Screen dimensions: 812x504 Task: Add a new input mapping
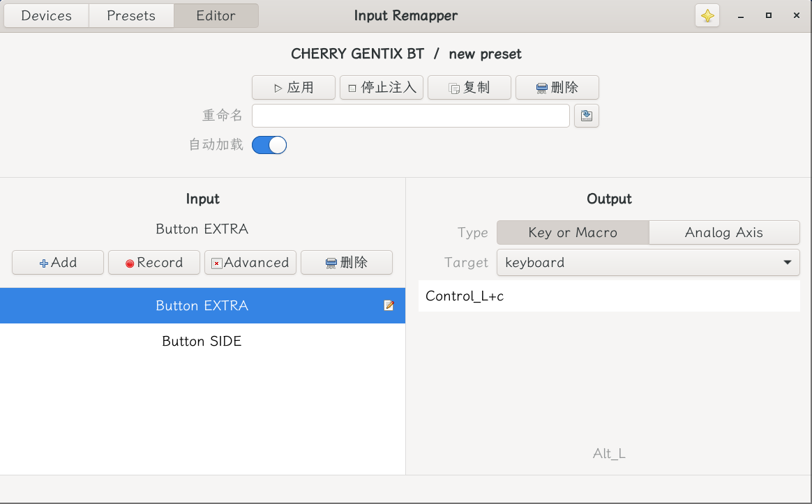(58, 262)
